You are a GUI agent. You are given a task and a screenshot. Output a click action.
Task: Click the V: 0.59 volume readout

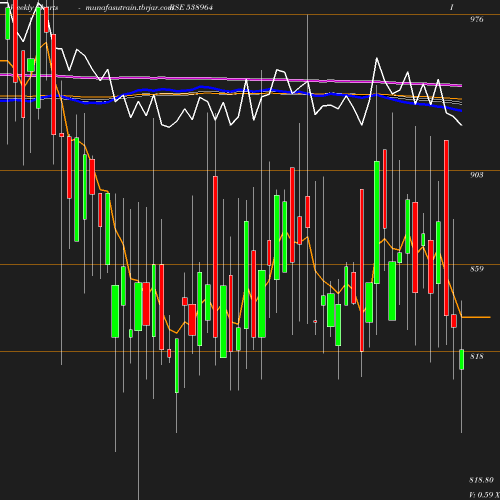tap(484, 495)
